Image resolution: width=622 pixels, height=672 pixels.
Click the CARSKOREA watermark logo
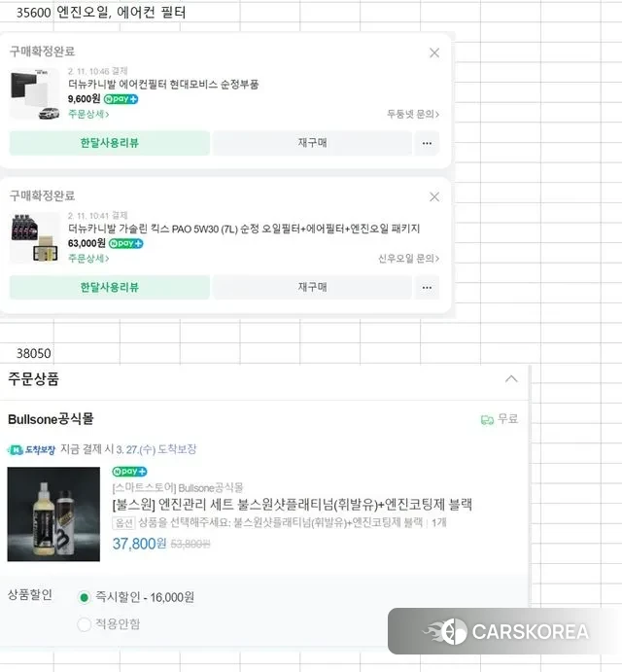click(505, 631)
